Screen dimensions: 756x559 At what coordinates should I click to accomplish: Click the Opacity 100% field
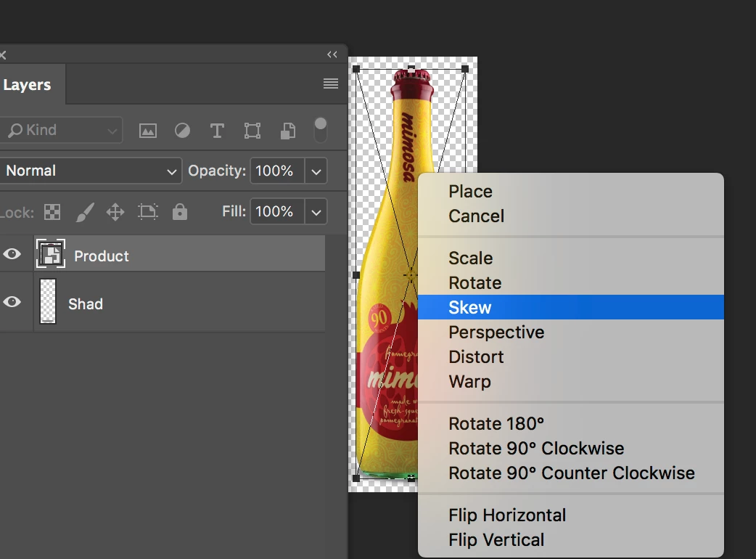coord(277,171)
